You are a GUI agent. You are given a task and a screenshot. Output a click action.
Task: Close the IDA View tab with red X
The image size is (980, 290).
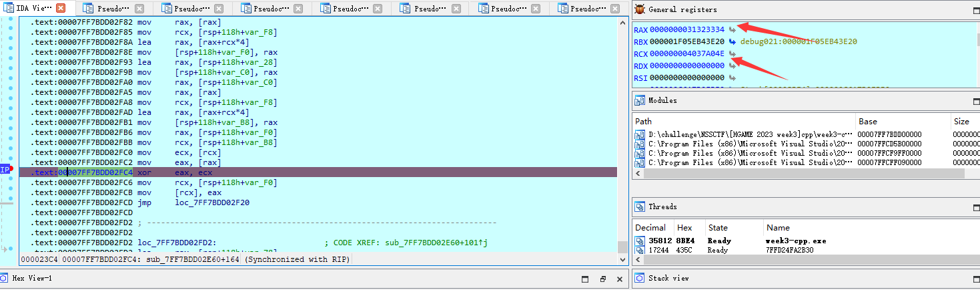click(x=61, y=9)
